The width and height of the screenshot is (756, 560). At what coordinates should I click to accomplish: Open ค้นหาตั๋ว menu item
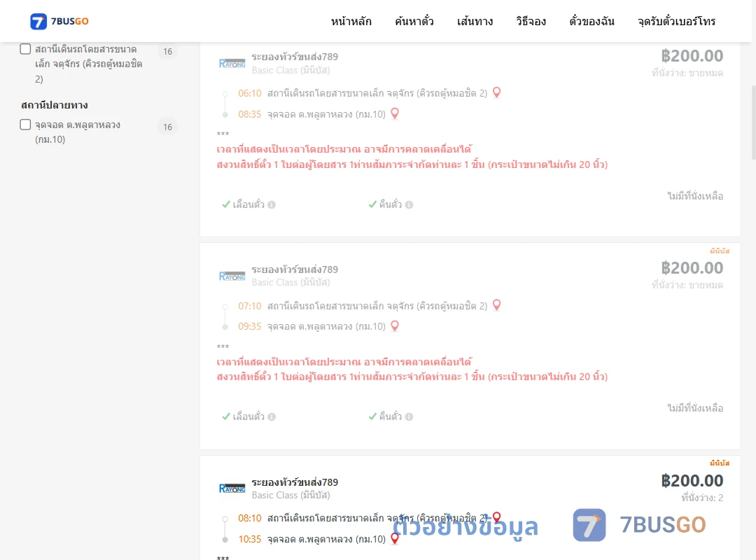tap(414, 21)
